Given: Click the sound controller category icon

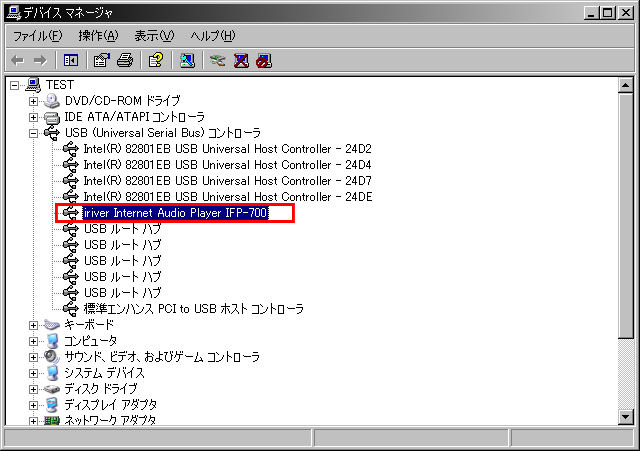Looking at the screenshot, I should click(x=52, y=357).
